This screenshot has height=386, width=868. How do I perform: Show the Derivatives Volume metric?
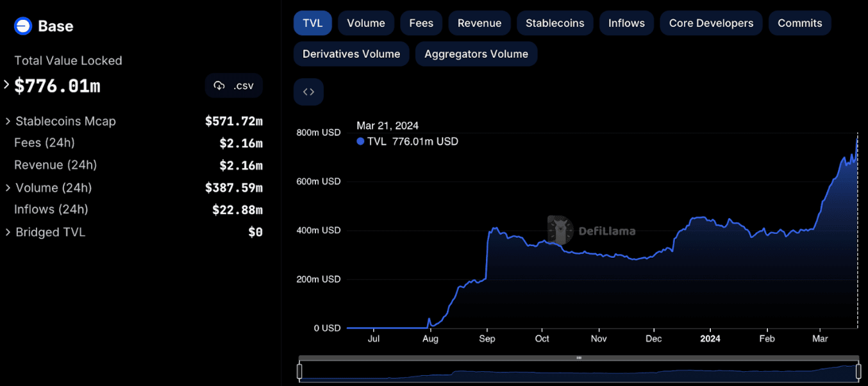(x=351, y=54)
